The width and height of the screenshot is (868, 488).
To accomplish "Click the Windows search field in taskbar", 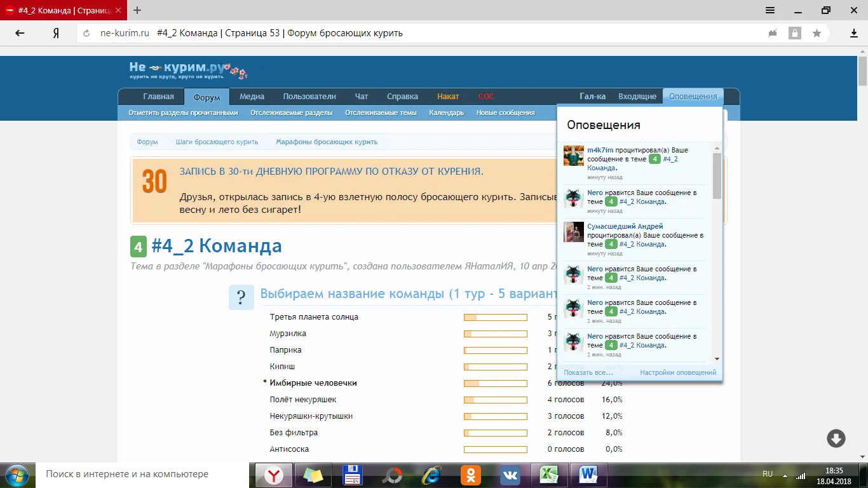I will click(x=127, y=474).
